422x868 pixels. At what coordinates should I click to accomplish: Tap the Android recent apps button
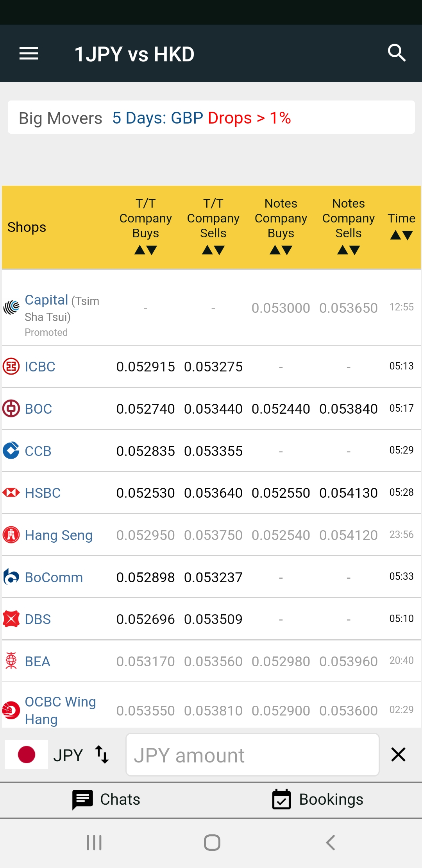pyautogui.click(x=94, y=843)
